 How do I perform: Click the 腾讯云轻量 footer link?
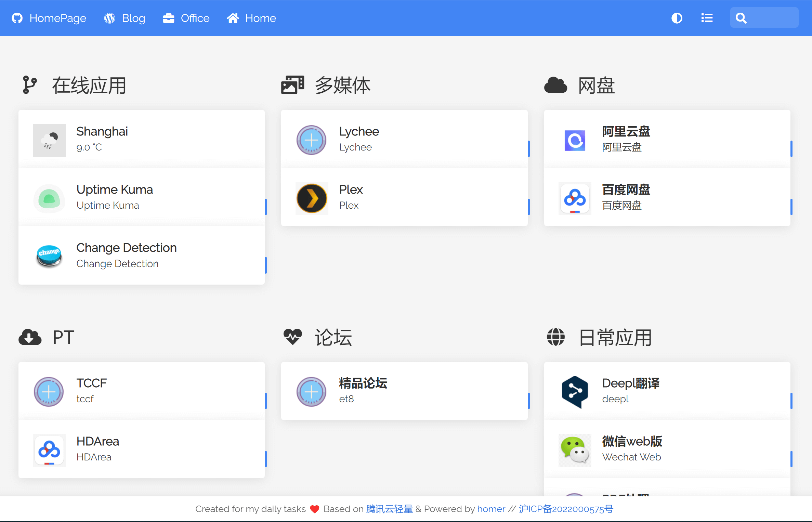389,509
